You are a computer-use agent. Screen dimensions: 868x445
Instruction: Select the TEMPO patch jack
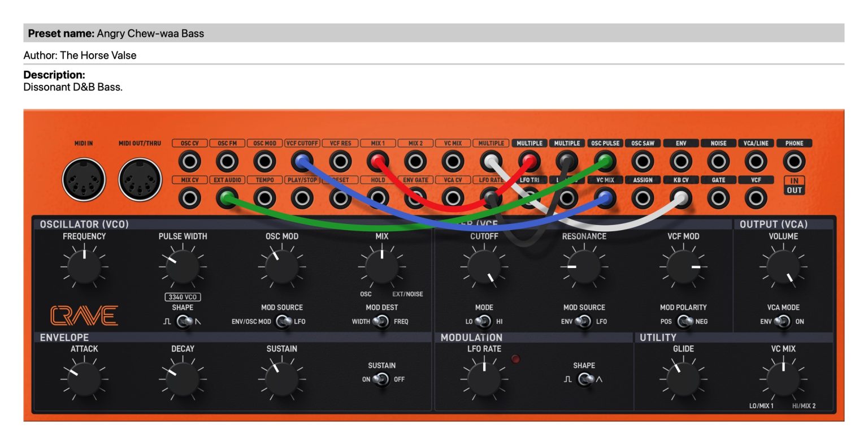click(264, 198)
